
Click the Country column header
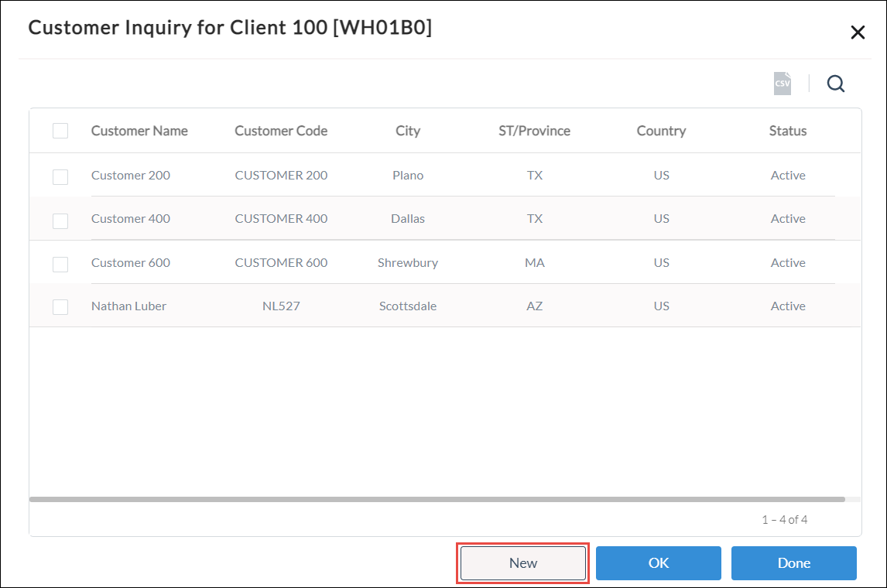coord(661,131)
